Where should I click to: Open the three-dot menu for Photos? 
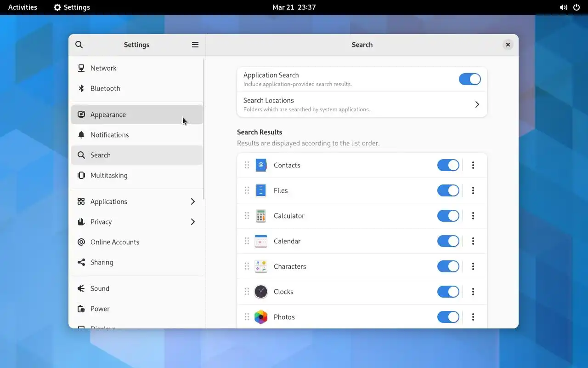pyautogui.click(x=473, y=317)
